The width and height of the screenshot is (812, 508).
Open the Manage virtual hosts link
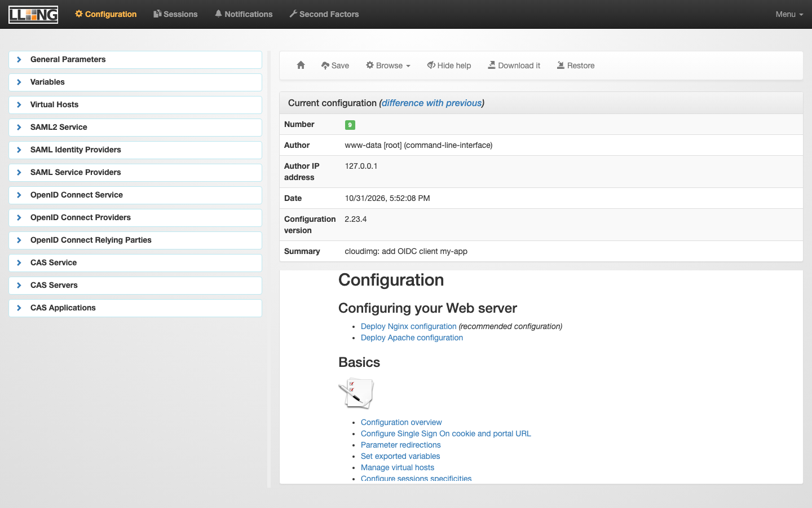point(398,467)
